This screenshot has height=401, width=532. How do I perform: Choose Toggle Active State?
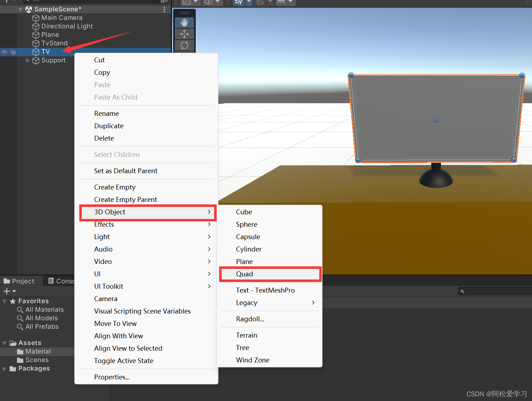click(x=146, y=361)
